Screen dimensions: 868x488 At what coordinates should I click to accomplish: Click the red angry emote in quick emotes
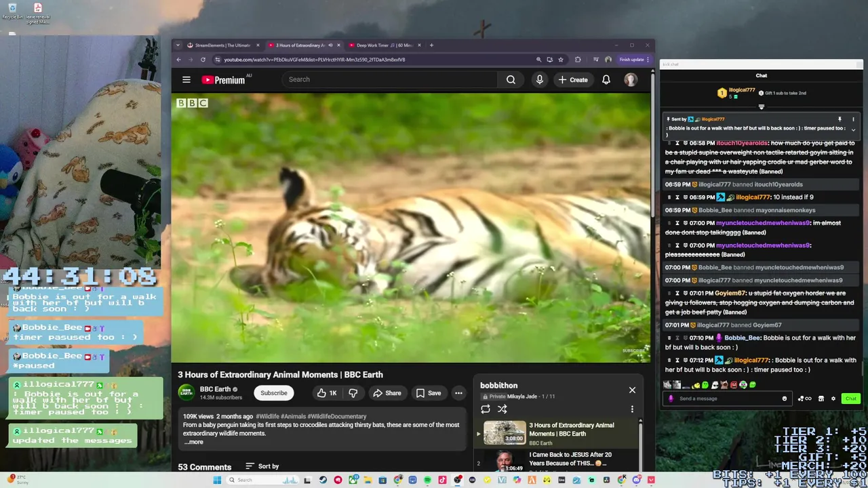point(734,385)
